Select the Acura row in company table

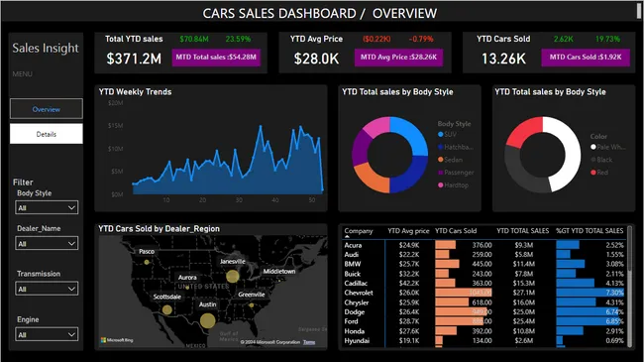point(484,245)
